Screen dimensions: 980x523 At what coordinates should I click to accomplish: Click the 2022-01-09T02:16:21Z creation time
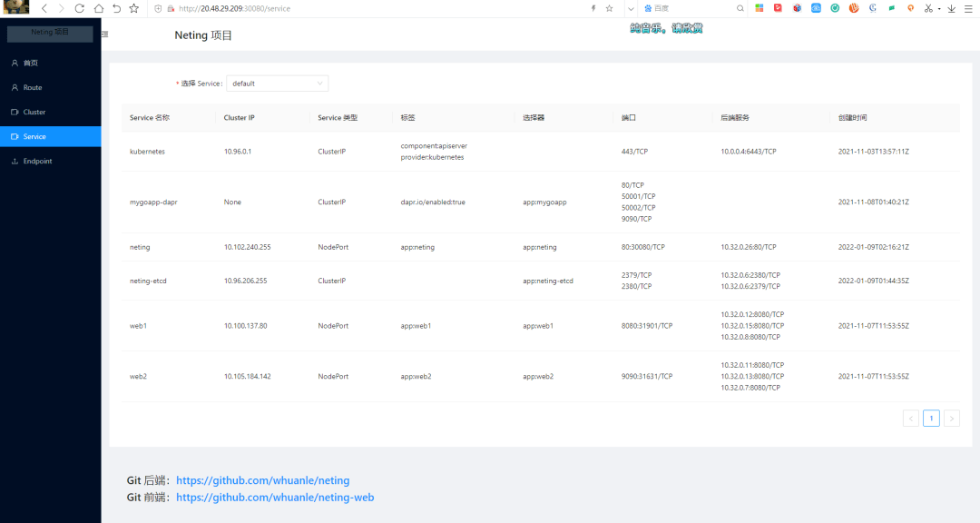(874, 247)
